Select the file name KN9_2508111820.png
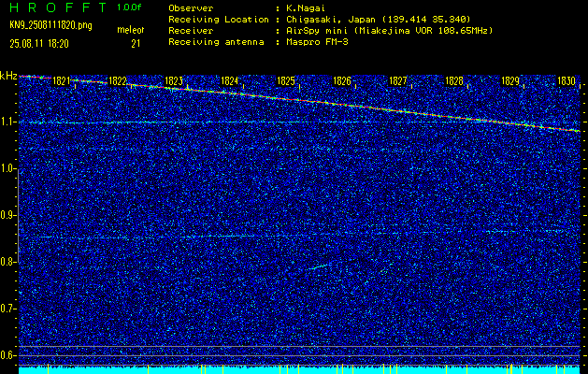This screenshot has height=374, width=588. (x=50, y=25)
